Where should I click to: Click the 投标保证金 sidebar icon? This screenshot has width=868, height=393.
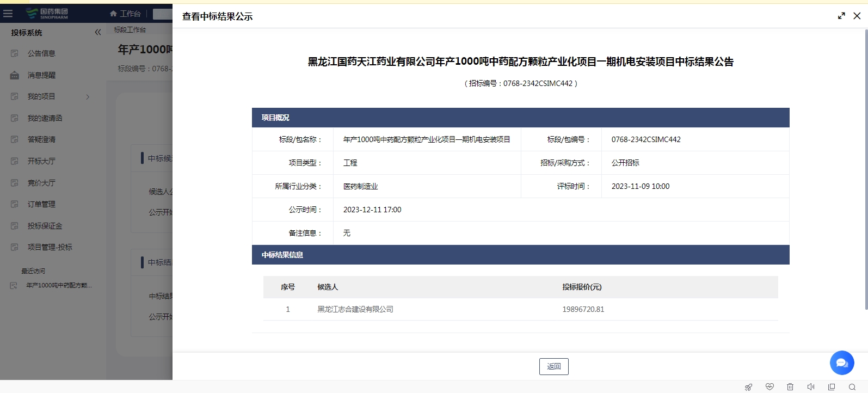pyautogui.click(x=15, y=226)
